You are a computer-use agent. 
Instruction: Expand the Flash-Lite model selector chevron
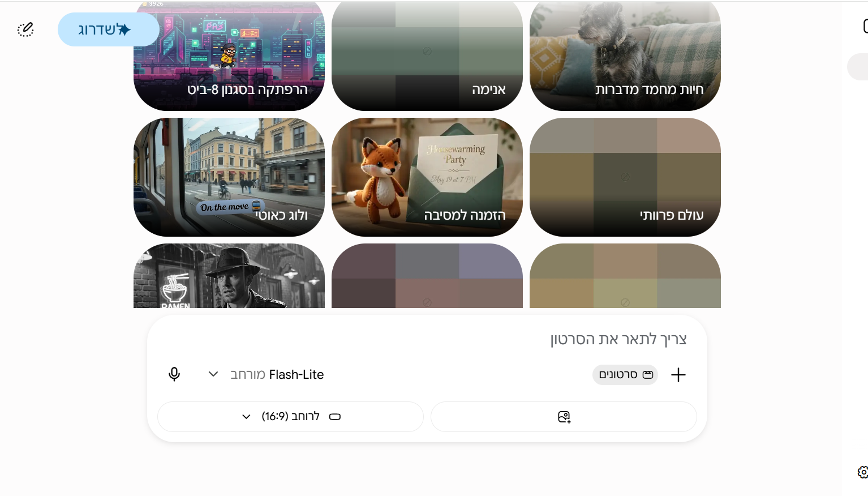213,374
